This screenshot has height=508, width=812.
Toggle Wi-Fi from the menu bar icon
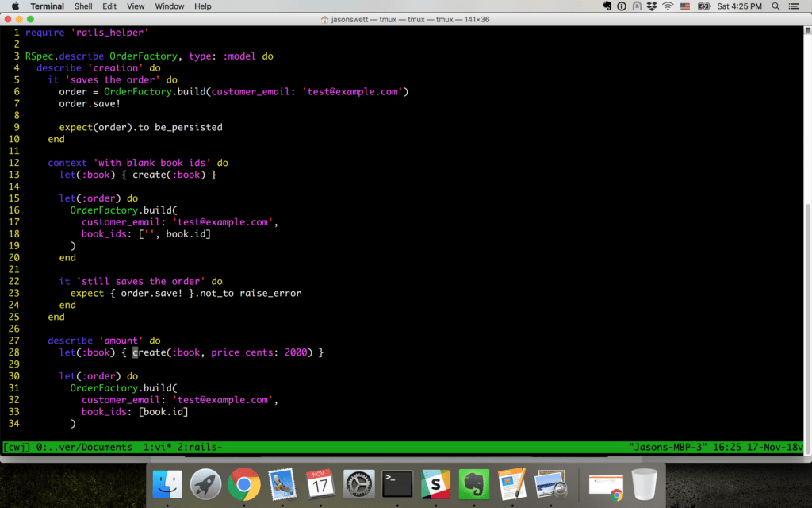click(668, 6)
